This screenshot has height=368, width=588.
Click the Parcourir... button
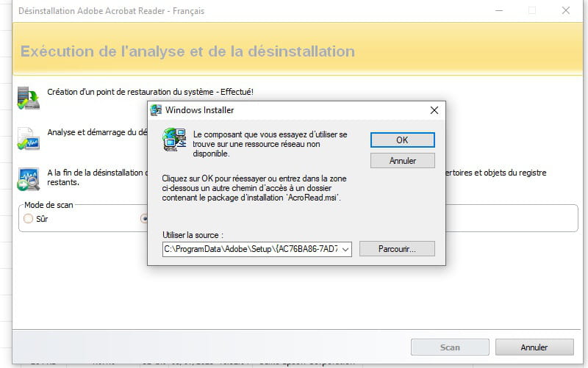coord(397,249)
